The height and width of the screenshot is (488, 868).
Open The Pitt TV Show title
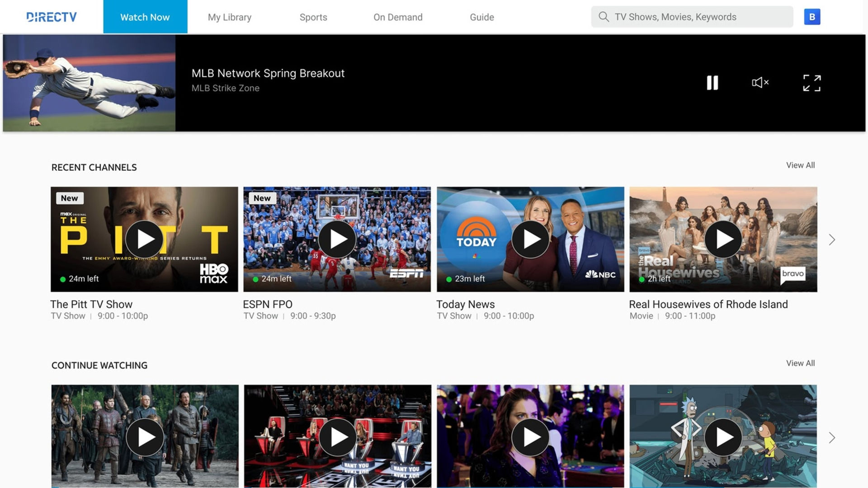point(91,304)
